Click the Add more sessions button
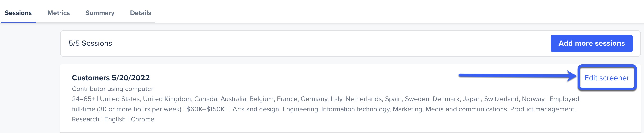Image resolution: width=644 pixels, height=133 pixels. point(592,43)
